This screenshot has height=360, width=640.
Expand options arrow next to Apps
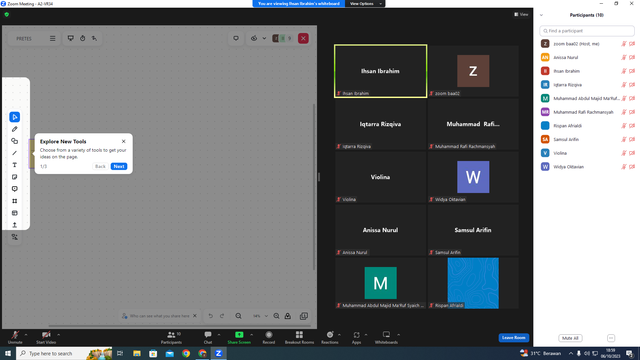[366, 335]
